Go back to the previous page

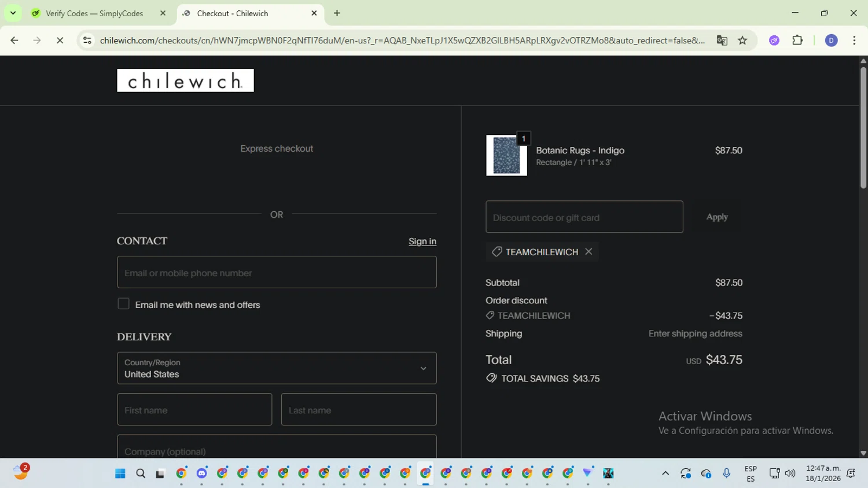[14, 41]
